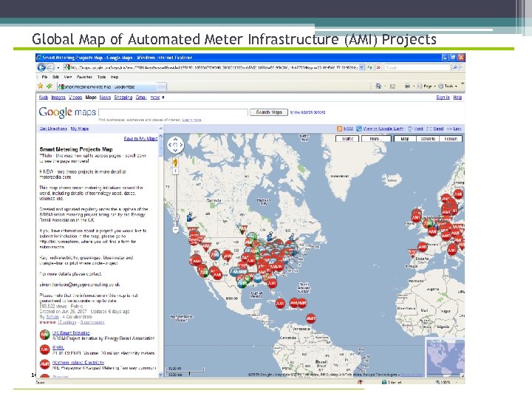This screenshot has height=399, width=532.
Task: Click View in Google Earth link
Action: point(383,129)
